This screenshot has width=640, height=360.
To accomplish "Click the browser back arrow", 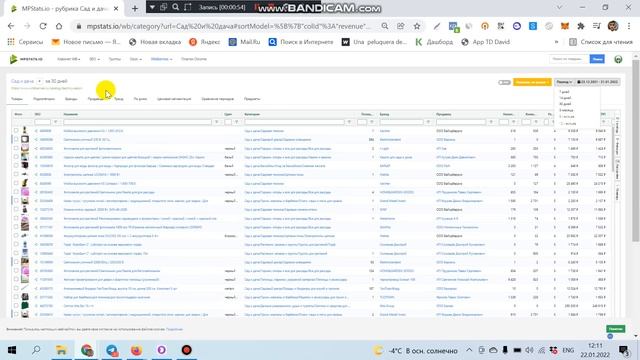I will point(11,26).
